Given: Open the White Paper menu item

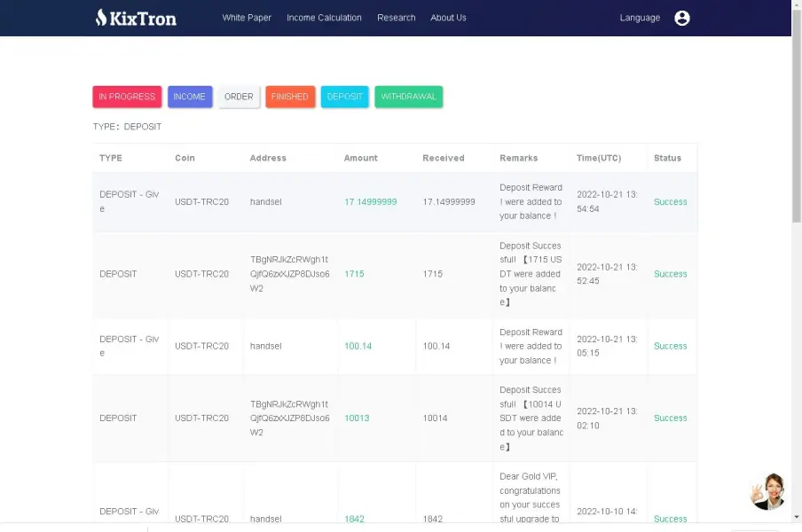Looking at the screenshot, I should 247,18.
